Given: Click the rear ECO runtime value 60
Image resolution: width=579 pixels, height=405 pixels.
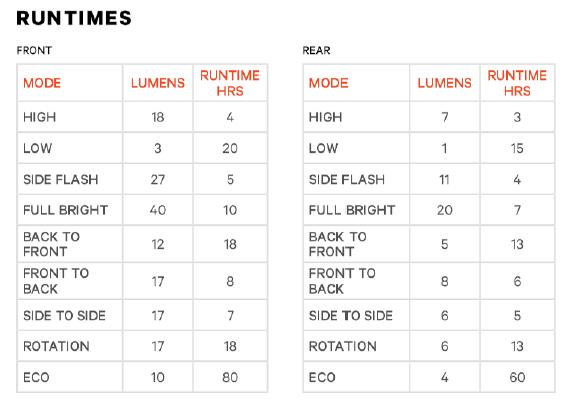Looking at the screenshot, I should tap(517, 377).
